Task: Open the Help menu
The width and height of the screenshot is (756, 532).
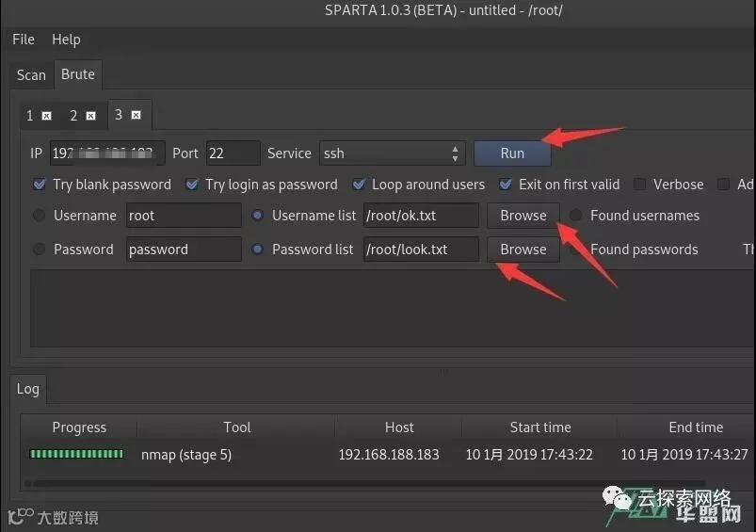Action: [x=66, y=39]
